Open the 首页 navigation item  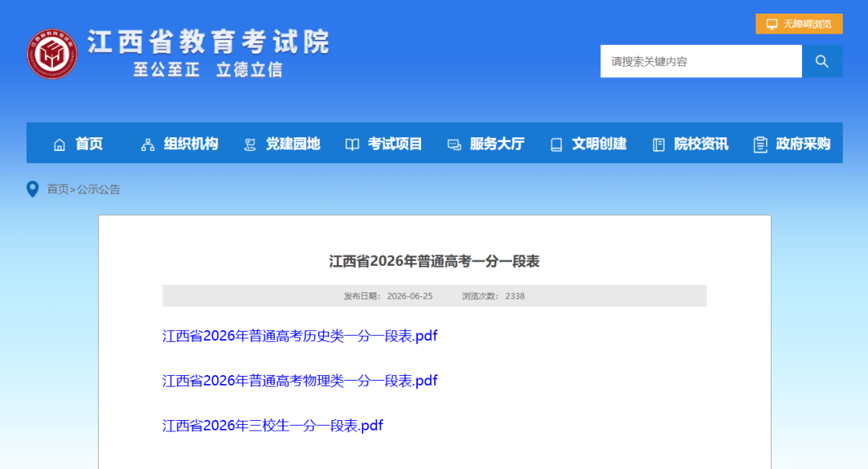pos(89,144)
